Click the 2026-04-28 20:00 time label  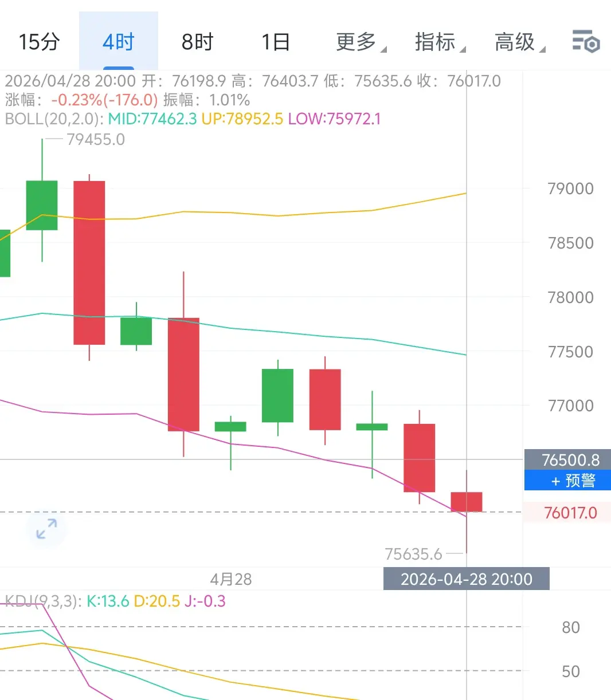point(467,579)
